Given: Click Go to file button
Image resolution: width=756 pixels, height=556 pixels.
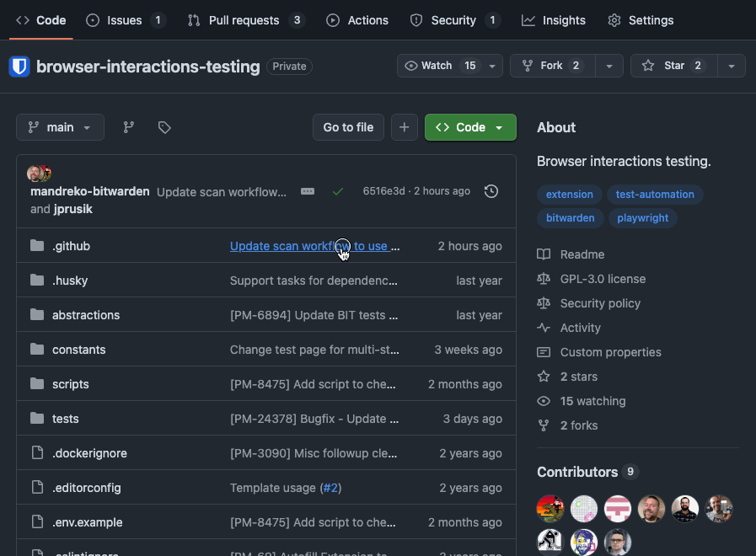Looking at the screenshot, I should tap(348, 127).
